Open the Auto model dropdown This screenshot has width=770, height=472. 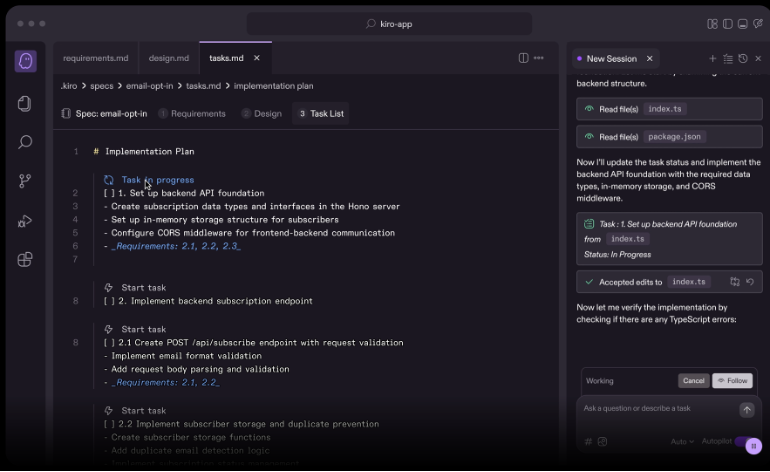[x=681, y=441]
